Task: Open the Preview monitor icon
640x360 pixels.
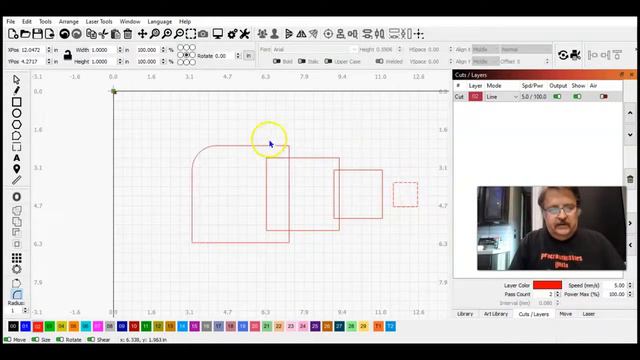Action: click(x=218, y=34)
